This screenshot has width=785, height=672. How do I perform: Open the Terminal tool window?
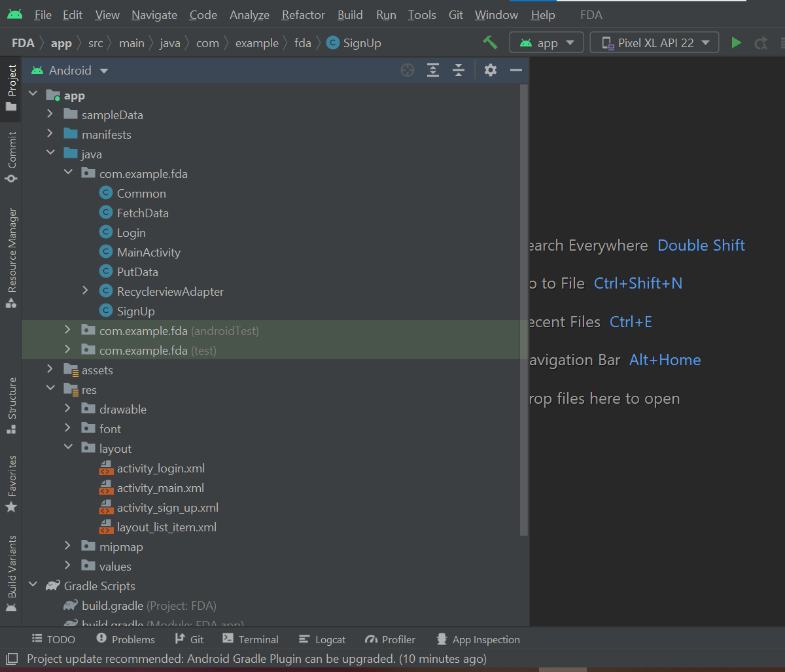tap(251, 639)
